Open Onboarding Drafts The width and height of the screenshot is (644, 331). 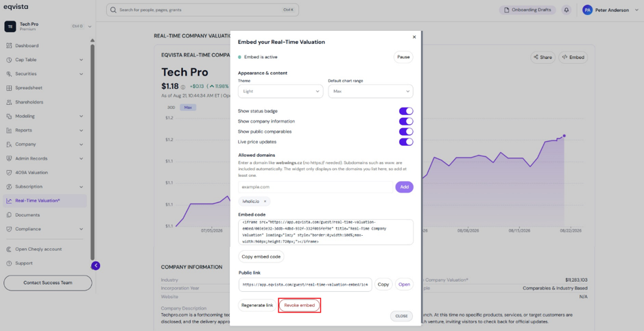point(528,10)
